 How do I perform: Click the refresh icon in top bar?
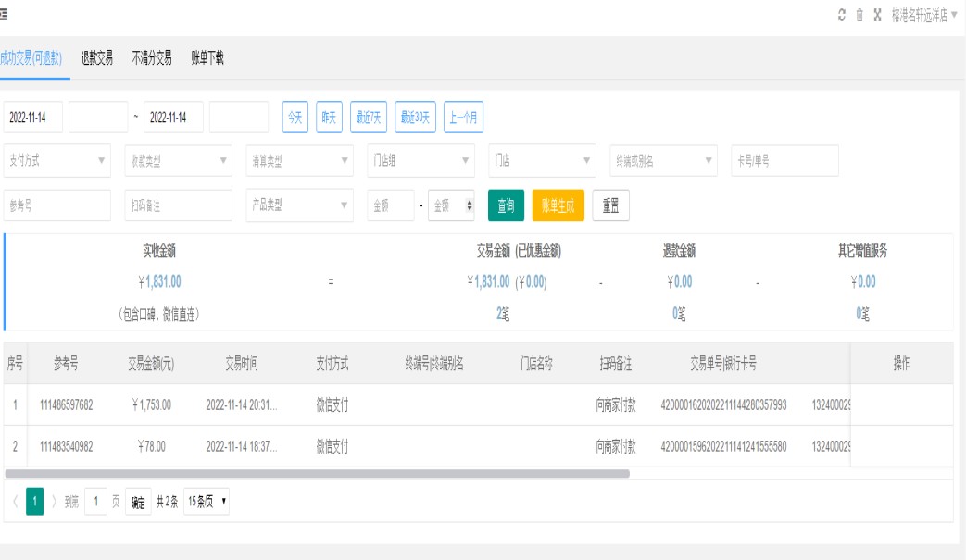coord(842,16)
